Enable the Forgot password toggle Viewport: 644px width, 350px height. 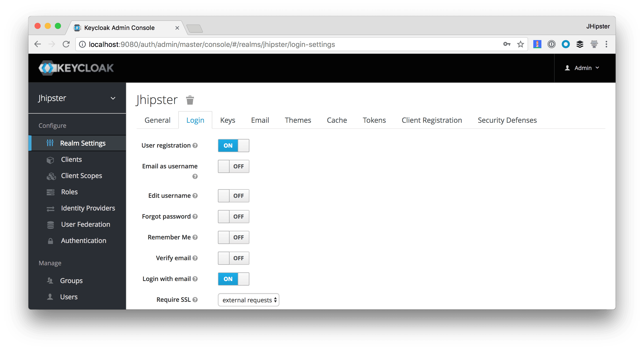[233, 216]
